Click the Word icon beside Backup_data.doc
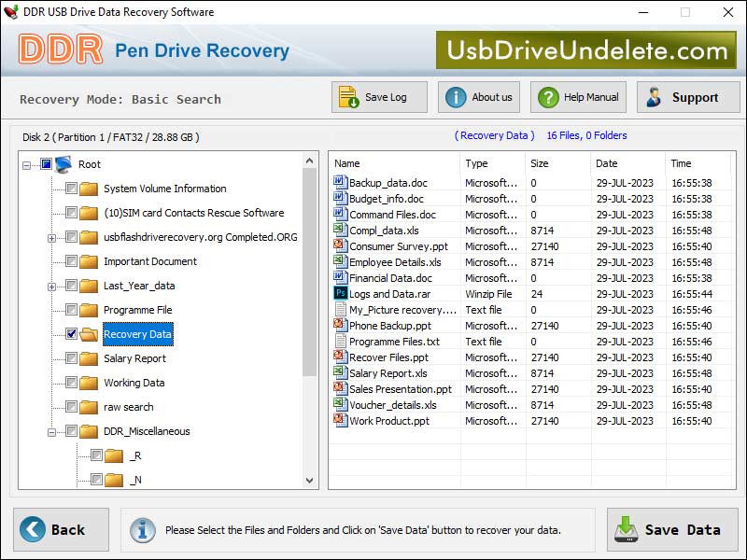Image resolution: width=747 pixels, height=560 pixels. pyautogui.click(x=340, y=182)
